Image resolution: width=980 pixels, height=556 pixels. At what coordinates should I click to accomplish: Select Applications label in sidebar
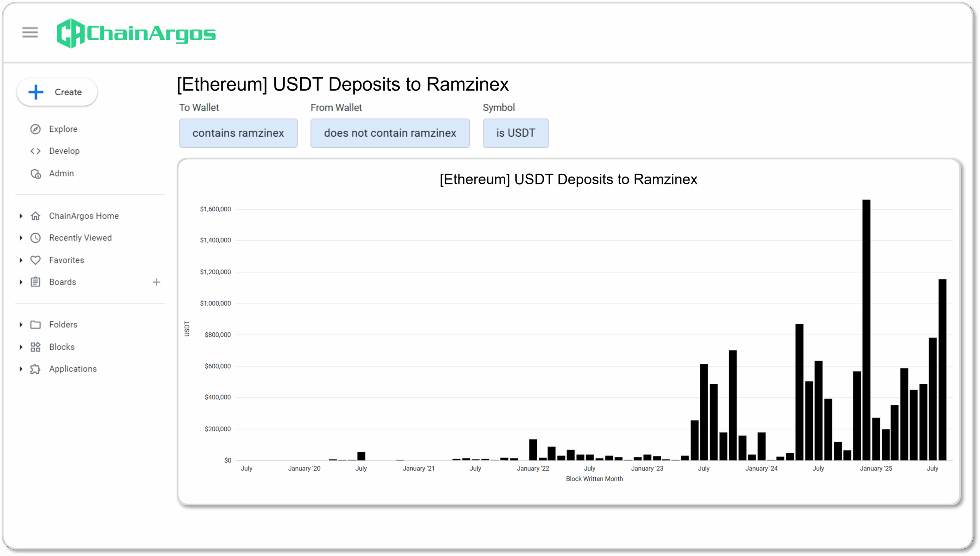click(x=73, y=370)
